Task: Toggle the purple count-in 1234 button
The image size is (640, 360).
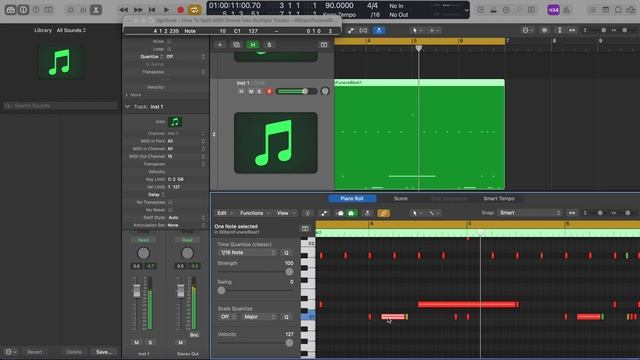Action: [553, 9]
